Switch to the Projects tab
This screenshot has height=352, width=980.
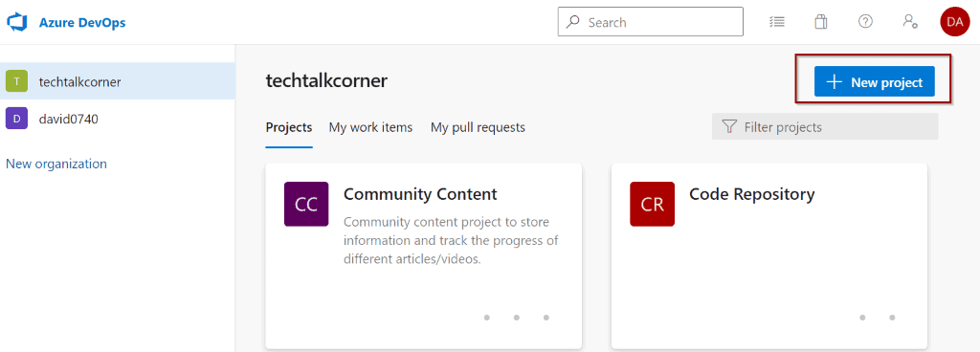coord(289,127)
